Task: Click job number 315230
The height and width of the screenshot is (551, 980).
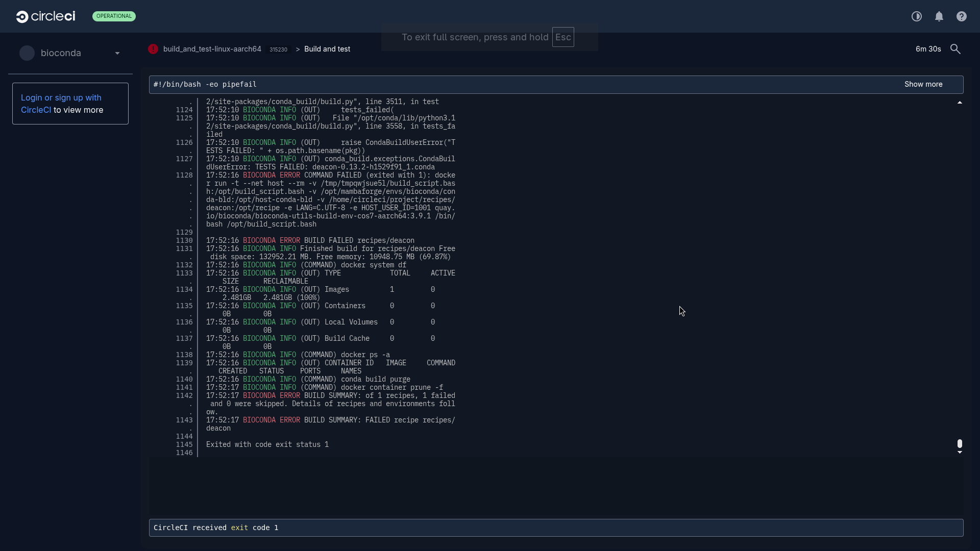Action: point(278,49)
